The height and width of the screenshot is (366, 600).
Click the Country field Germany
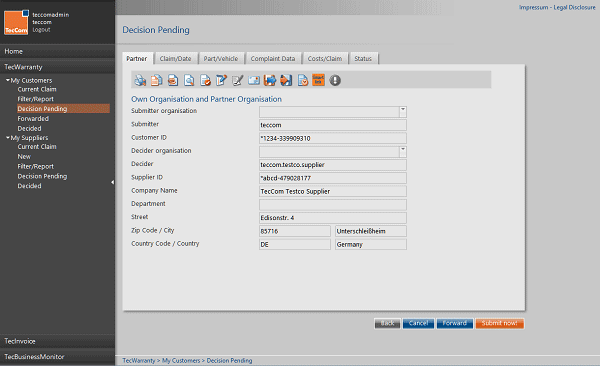point(371,244)
